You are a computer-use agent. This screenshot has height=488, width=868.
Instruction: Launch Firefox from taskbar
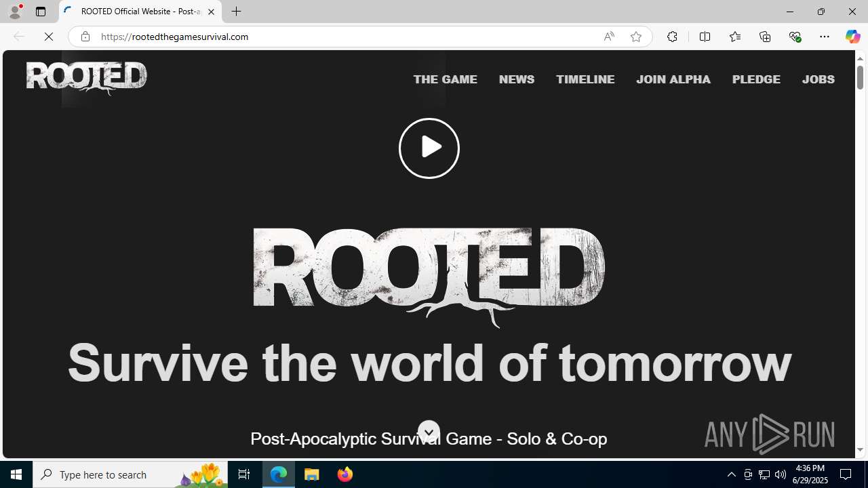pos(345,474)
